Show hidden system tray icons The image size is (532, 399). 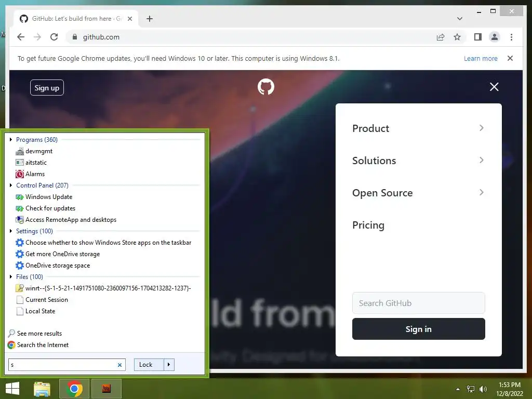[x=458, y=389]
